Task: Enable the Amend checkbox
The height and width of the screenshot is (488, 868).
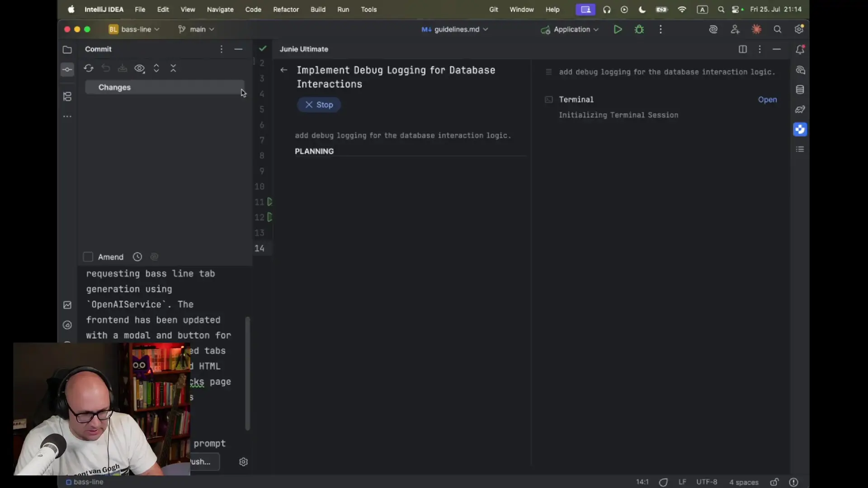Action: point(88,257)
